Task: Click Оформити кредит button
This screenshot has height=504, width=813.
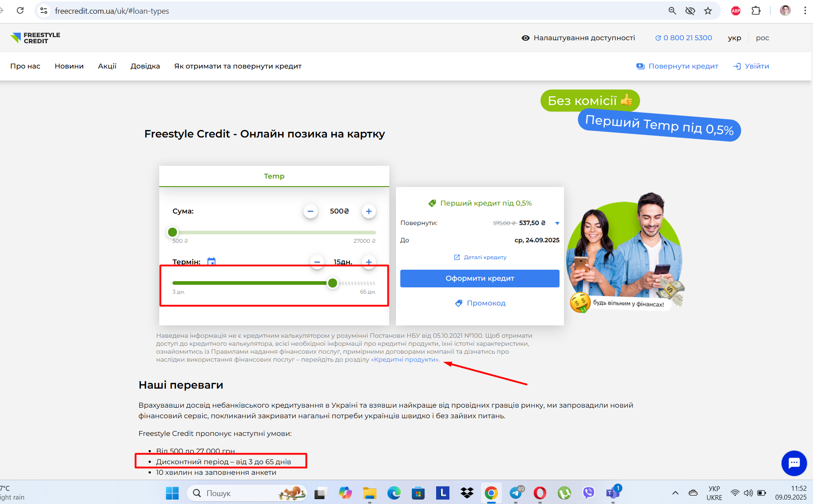Action: click(x=480, y=279)
